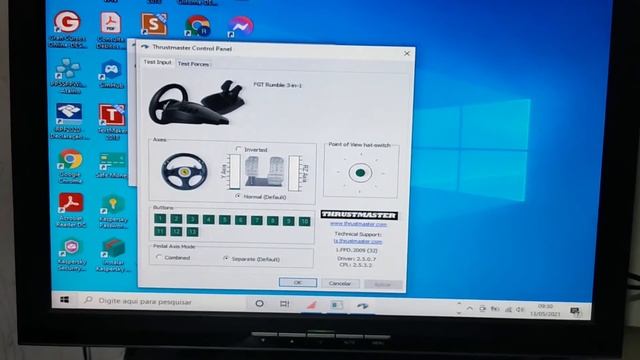Open the GameHub controller desktop icon
640x360 pixels.
click(x=111, y=74)
